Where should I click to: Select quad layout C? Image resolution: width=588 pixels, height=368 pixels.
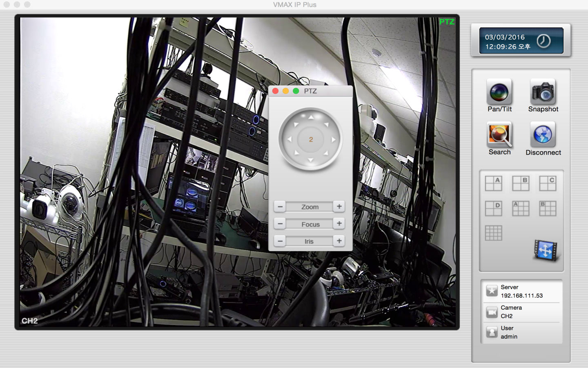548,183
